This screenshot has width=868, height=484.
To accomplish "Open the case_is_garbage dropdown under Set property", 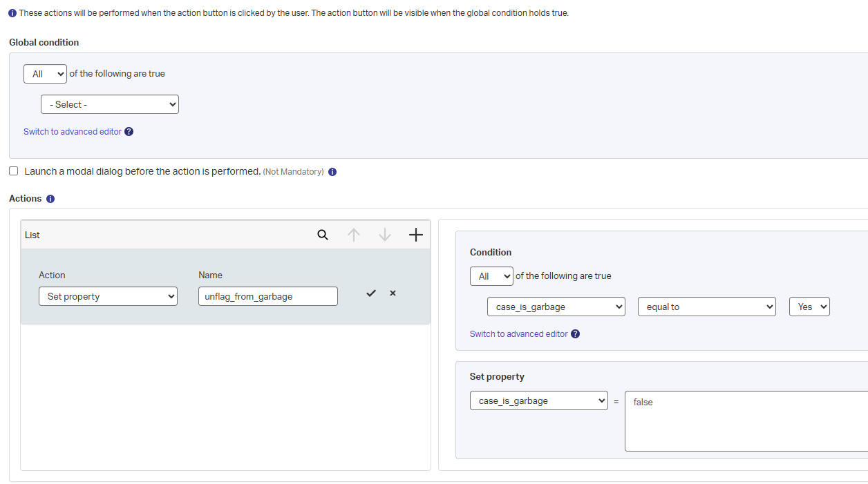I will pos(538,400).
